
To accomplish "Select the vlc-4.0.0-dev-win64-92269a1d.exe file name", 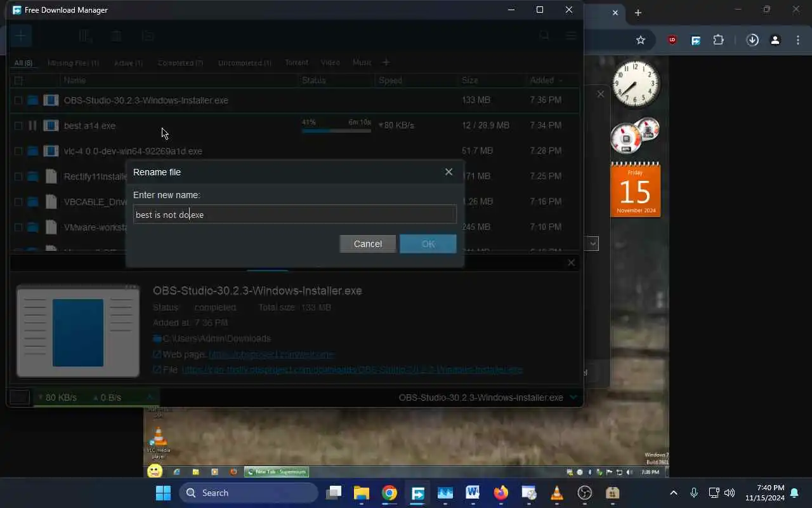I will [x=133, y=151].
